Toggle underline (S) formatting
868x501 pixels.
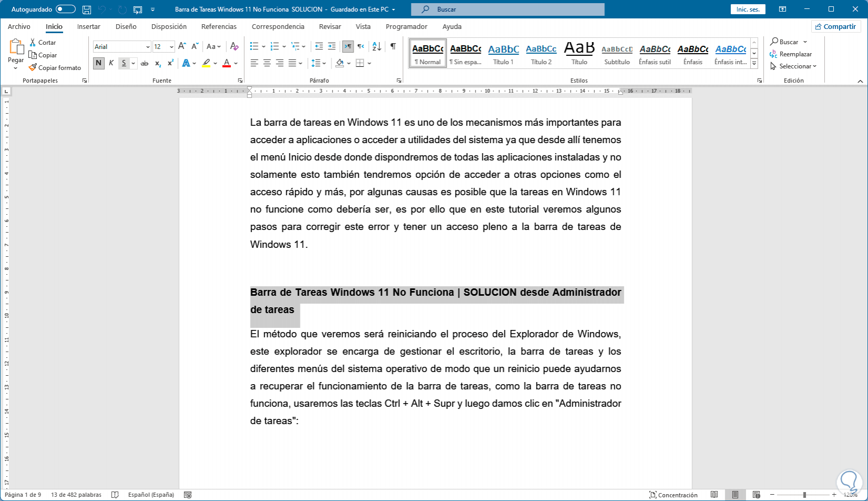click(124, 63)
